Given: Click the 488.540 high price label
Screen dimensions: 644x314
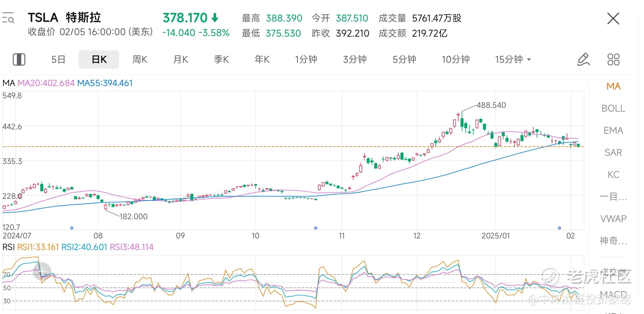Looking at the screenshot, I should [x=491, y=105].
